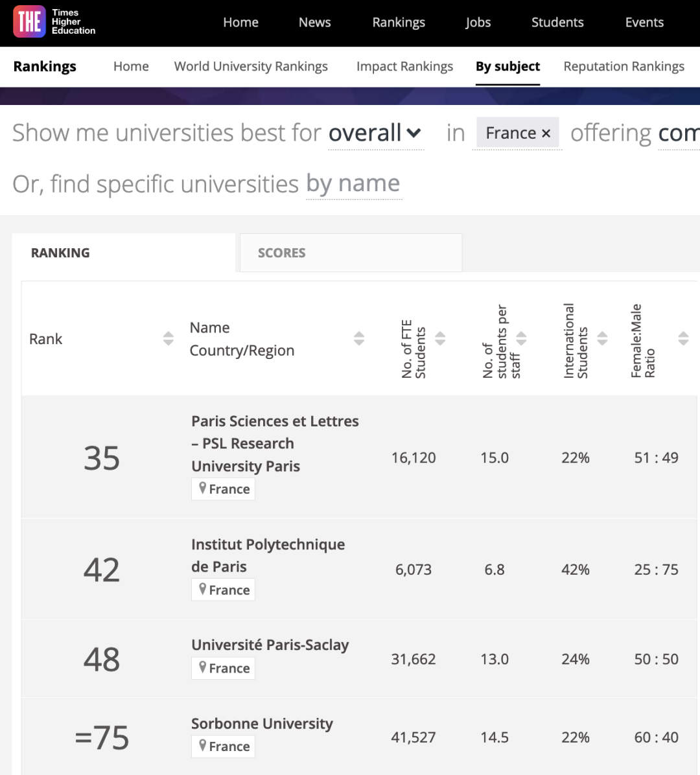Open Reputation Rankings link

(x=624, y=66)
